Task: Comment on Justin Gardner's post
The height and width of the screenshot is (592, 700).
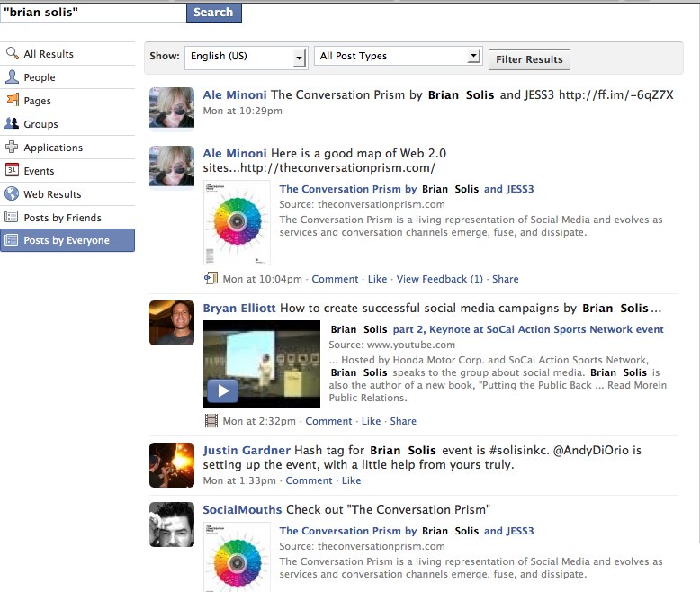Action: [x=309, y=480]
